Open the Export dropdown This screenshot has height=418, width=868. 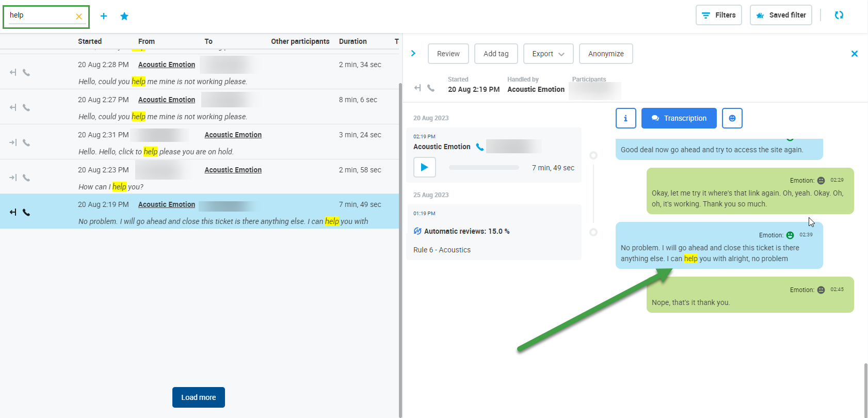pyautogui.click(x=548, y=54)
